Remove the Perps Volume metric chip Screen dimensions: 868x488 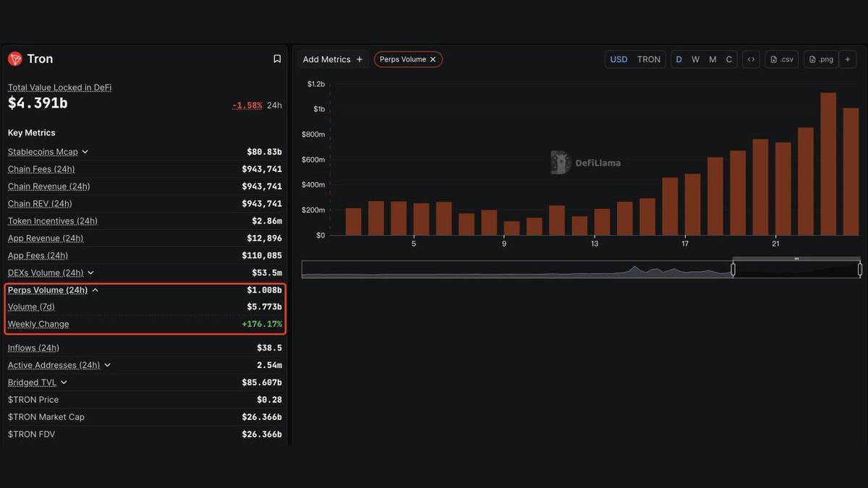click(433, 59)
